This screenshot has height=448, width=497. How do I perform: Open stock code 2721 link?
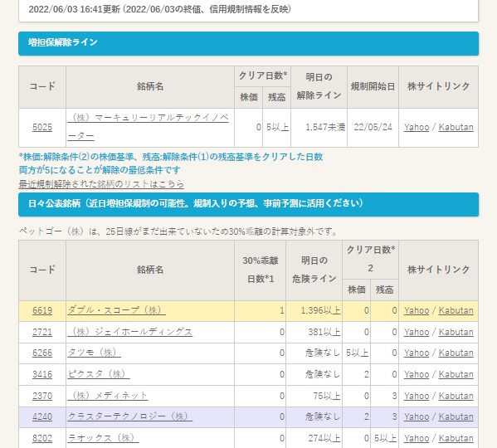coord(42,332)
